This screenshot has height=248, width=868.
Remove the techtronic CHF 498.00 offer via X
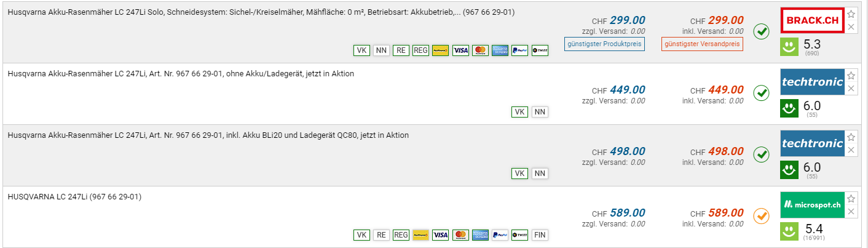[x=851, y=150]
